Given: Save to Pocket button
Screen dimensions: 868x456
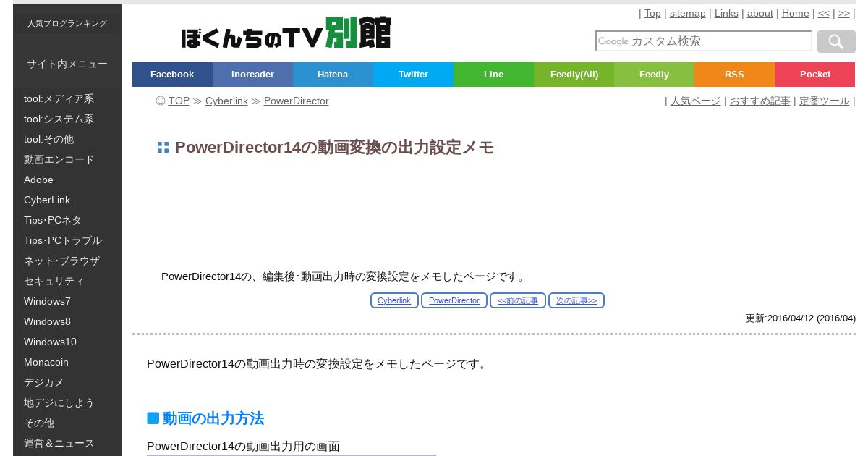Looking at the screenshot, I should (814, 75).
